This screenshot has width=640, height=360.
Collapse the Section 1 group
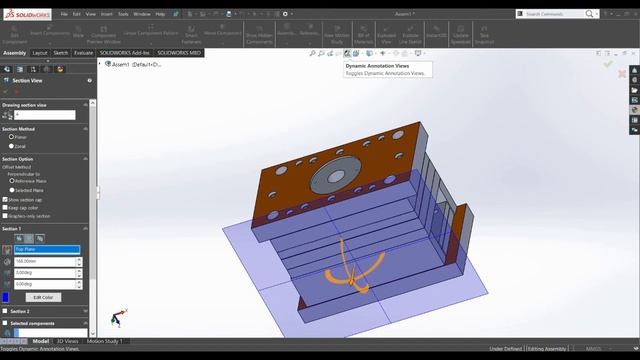tap(85, 229)
